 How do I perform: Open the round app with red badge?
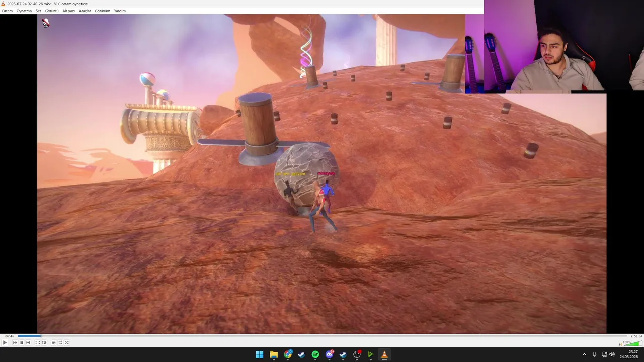pos(357,354)
